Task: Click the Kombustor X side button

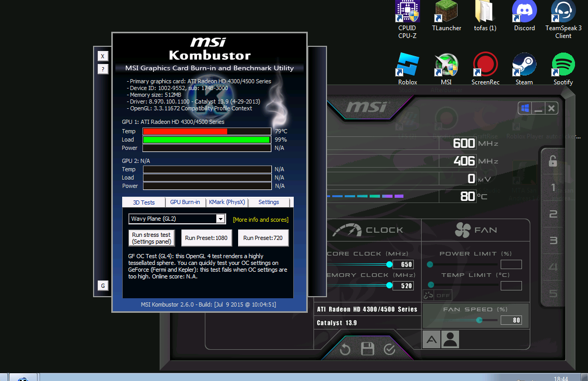Action: click(103, 56)
